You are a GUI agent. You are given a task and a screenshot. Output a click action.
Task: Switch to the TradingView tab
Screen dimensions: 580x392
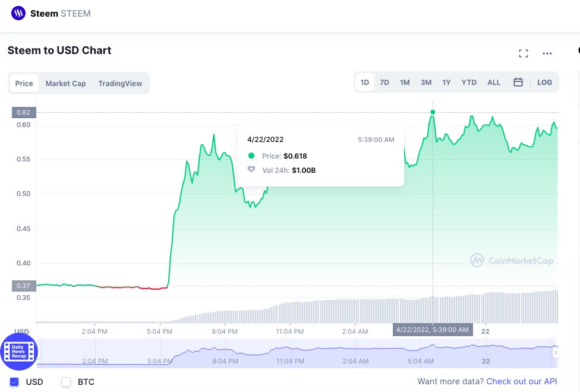[x=120, y=84]
